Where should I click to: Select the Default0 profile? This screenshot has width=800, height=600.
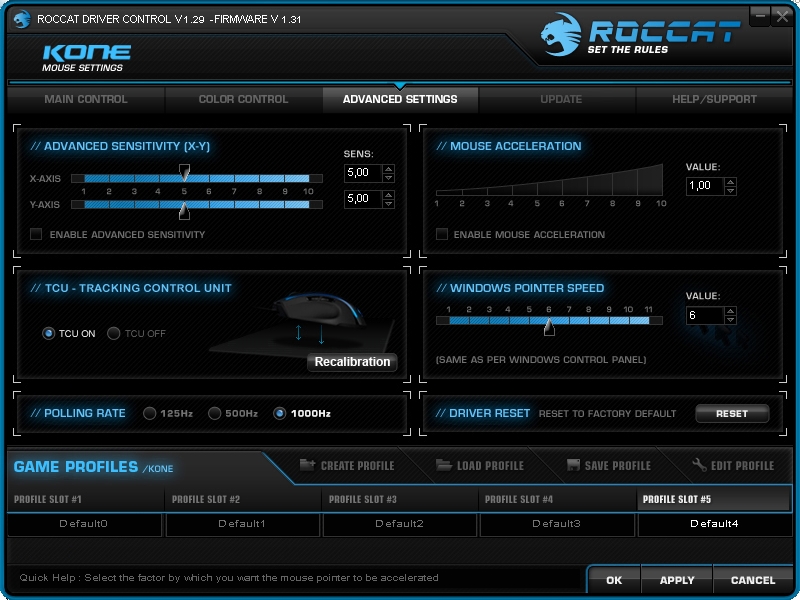click(x=84, y=524)
